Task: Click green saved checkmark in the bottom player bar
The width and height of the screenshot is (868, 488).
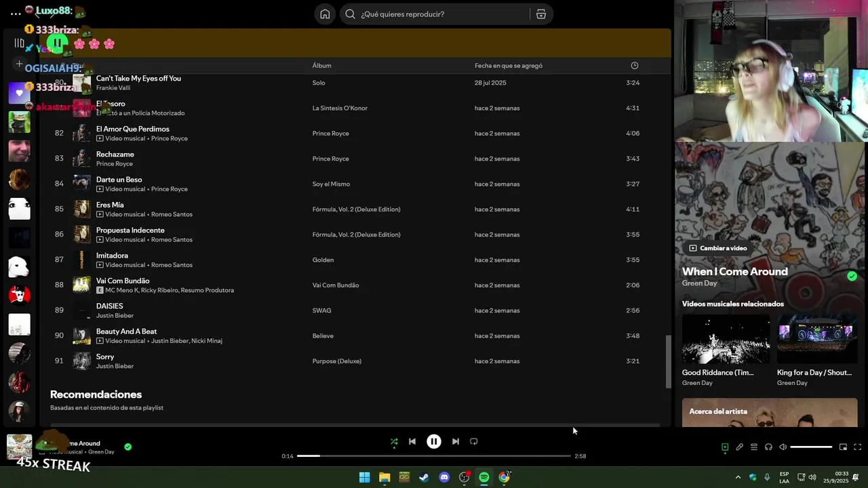Action: coord(127,447)
